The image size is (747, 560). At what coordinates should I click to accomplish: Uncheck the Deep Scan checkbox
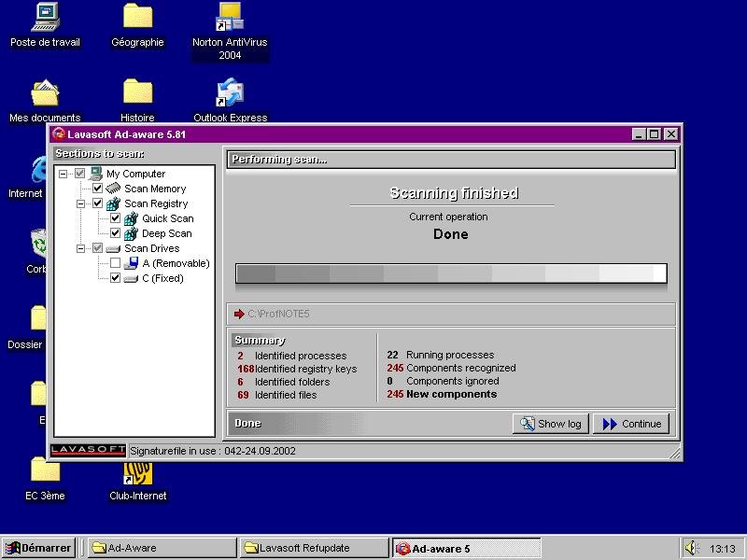115,233
